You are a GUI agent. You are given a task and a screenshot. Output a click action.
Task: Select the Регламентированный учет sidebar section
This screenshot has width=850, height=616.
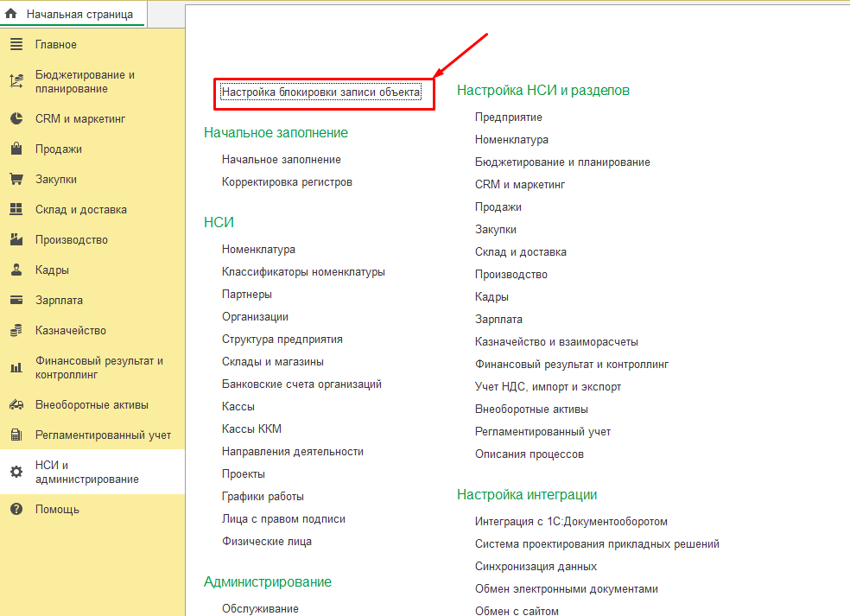(x=92, y=435)
